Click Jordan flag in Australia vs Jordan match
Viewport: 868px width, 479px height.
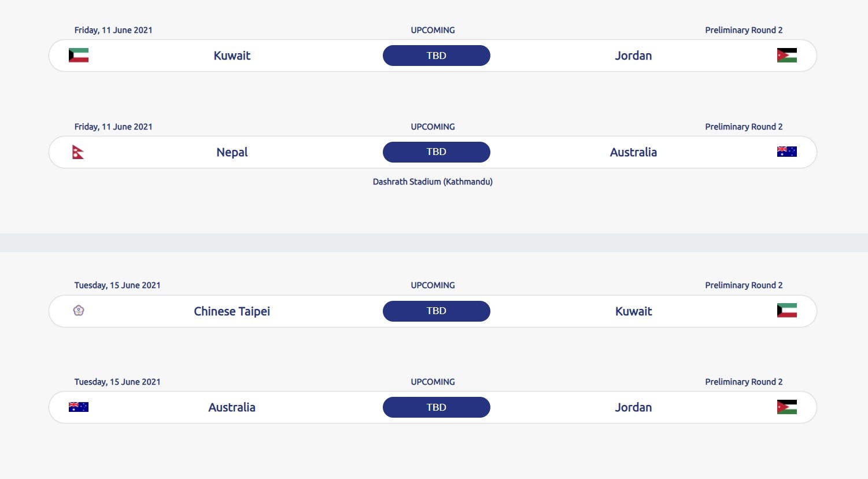click(x=786, y=407)
